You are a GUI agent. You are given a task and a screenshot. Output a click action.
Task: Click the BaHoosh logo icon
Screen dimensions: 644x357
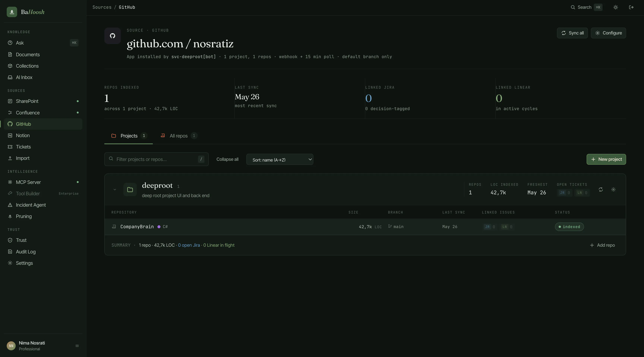(x=12, y=12)
